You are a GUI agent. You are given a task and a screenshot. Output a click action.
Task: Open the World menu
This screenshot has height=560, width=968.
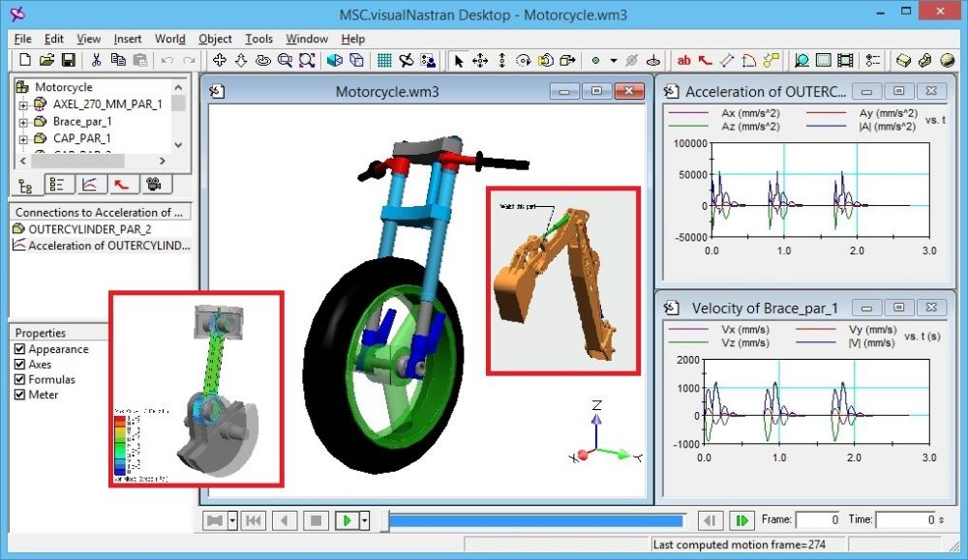pyautogui.click(x=169, y=39)
